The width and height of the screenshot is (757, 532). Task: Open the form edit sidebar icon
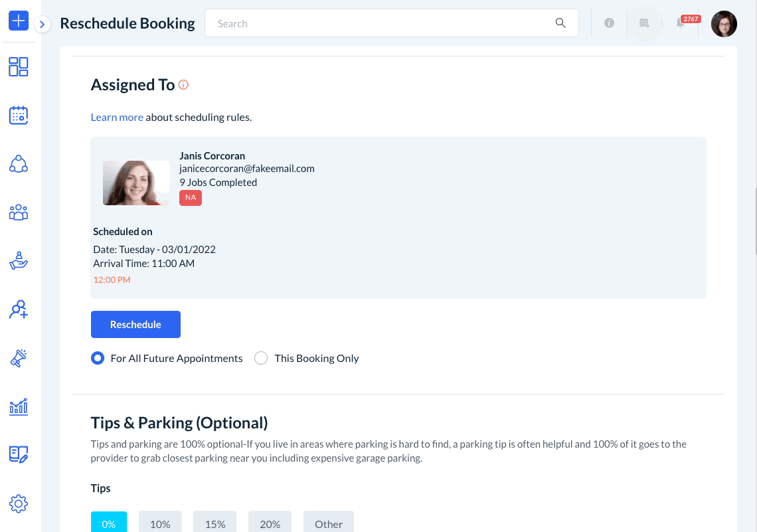(19, 455)
